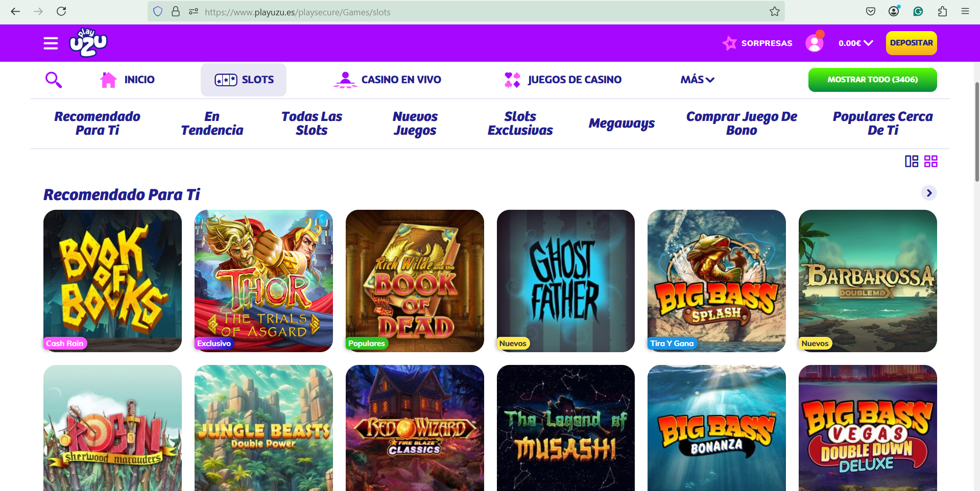
Task: Open the game search magnifier
Action: (54, 80)
